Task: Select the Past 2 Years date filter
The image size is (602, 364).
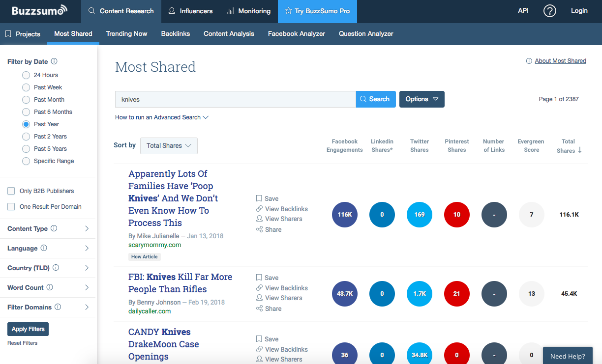Action: point(26,137)
